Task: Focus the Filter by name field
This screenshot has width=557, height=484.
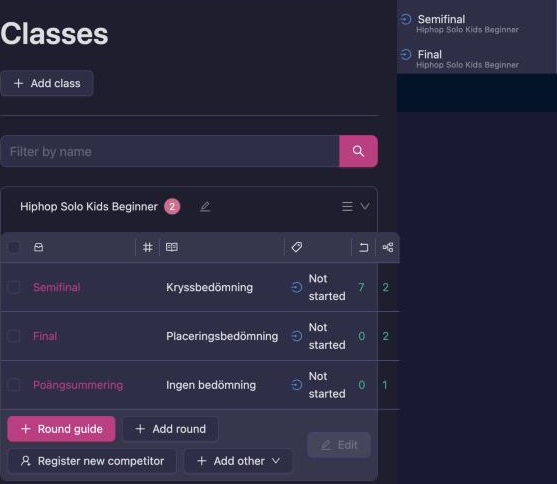Action: coord(170,151)
